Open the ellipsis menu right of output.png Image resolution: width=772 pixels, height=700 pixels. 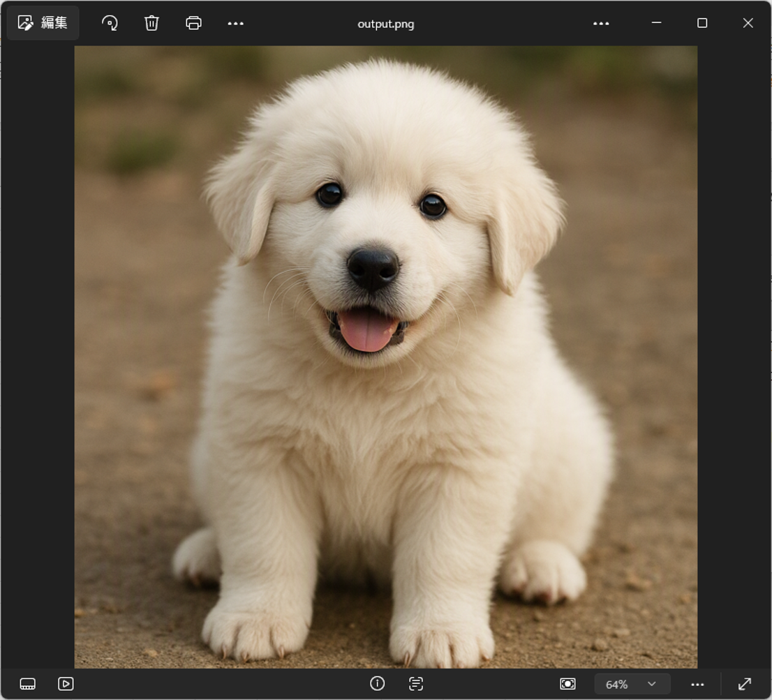tap(601, 23)
